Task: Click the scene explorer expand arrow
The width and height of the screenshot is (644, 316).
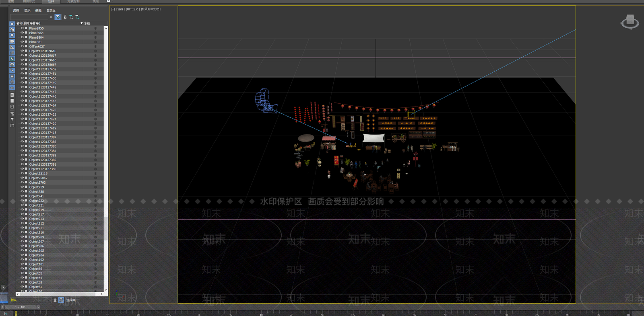Action: (3, 287)
